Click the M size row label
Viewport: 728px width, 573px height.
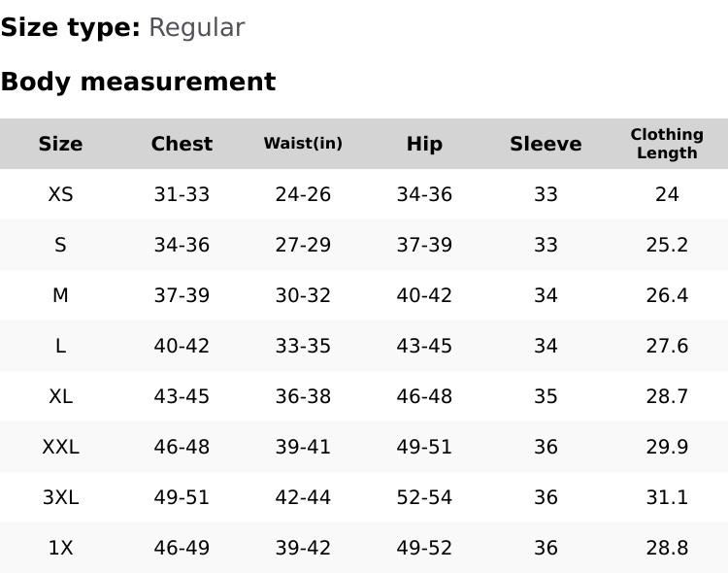(x=60, y=295)
